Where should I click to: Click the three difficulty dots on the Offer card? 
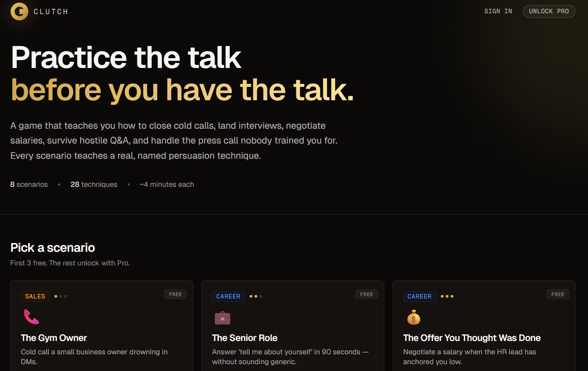point(447,296)
